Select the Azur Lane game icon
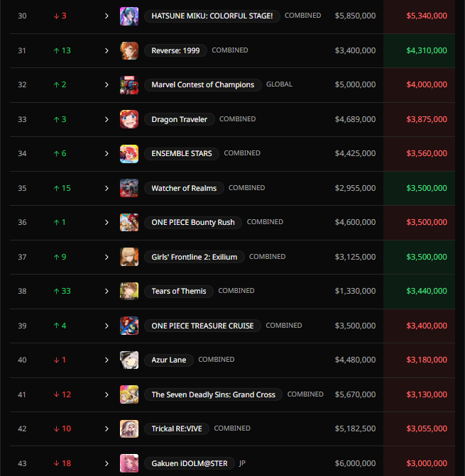This screenshot has height=476, width=465. pos(129,360)
